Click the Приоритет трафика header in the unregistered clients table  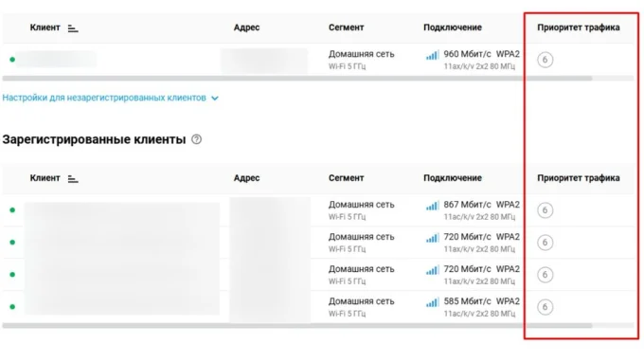579,27
